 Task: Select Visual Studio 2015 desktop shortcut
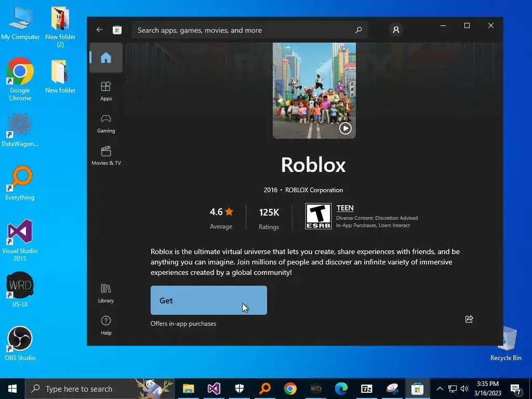pyautogui.click(x=20, y=240)
